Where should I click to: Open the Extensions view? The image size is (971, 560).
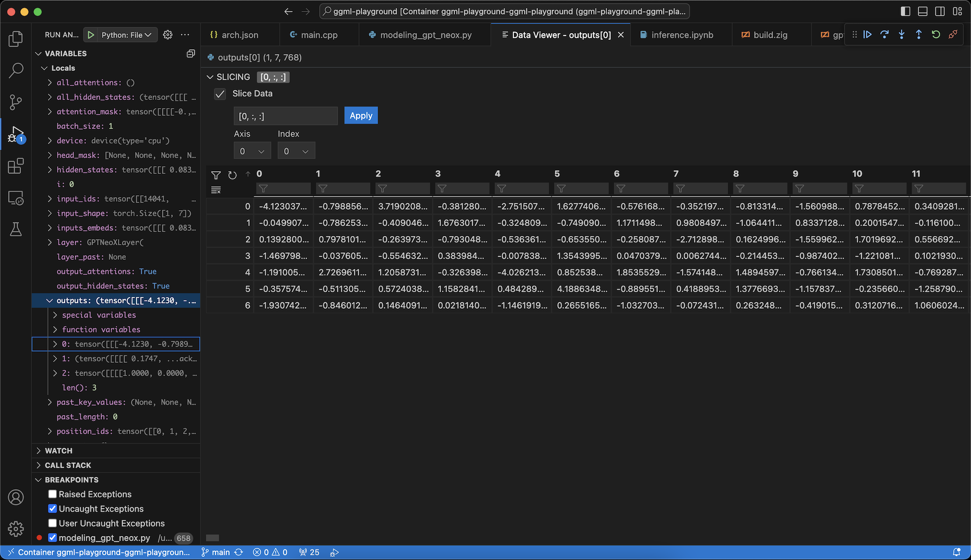click(x=16, y=166)
